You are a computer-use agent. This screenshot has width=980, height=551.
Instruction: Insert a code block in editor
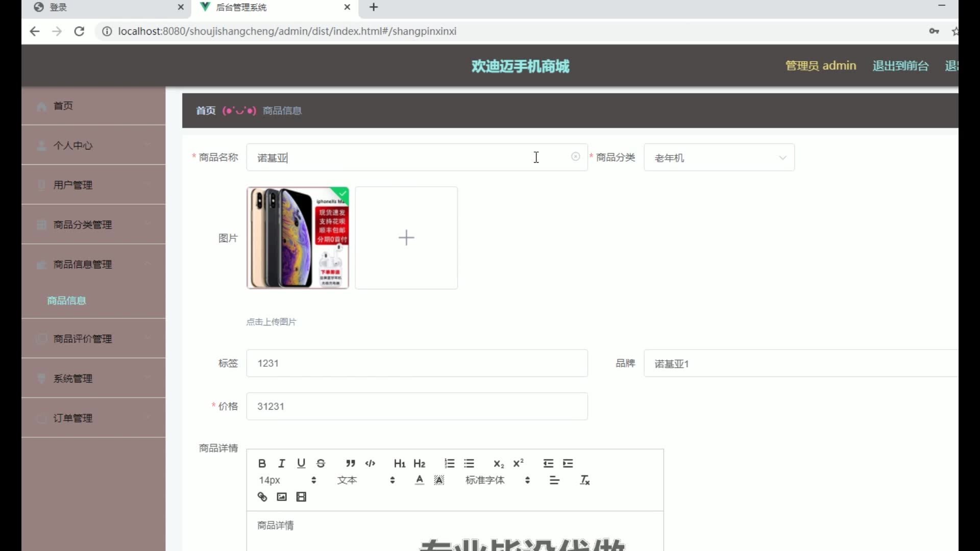(370, 463)
